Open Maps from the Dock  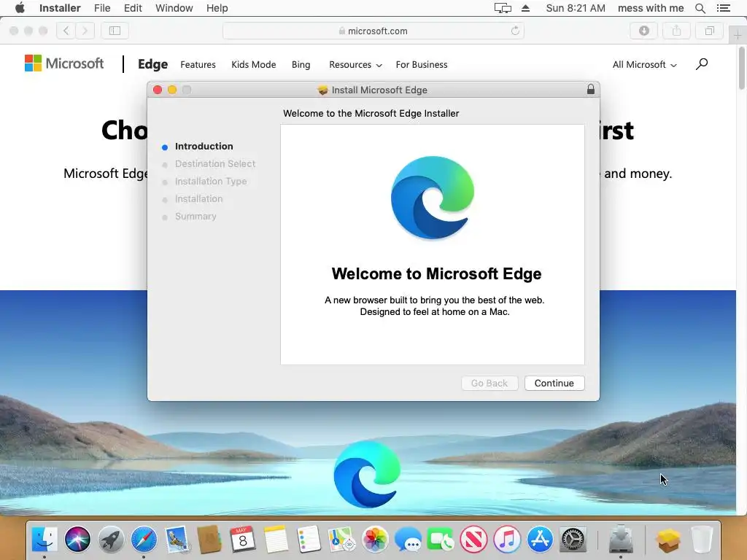point(342,540)
